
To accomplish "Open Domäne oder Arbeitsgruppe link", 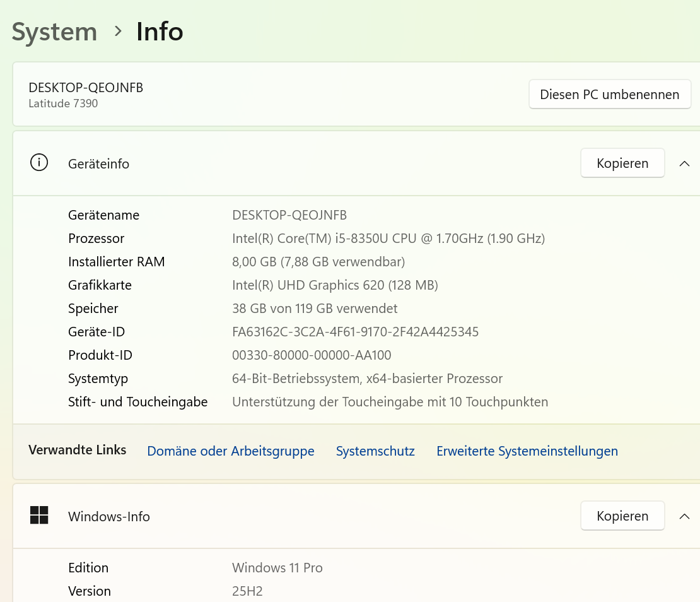I will click(231, 451).
